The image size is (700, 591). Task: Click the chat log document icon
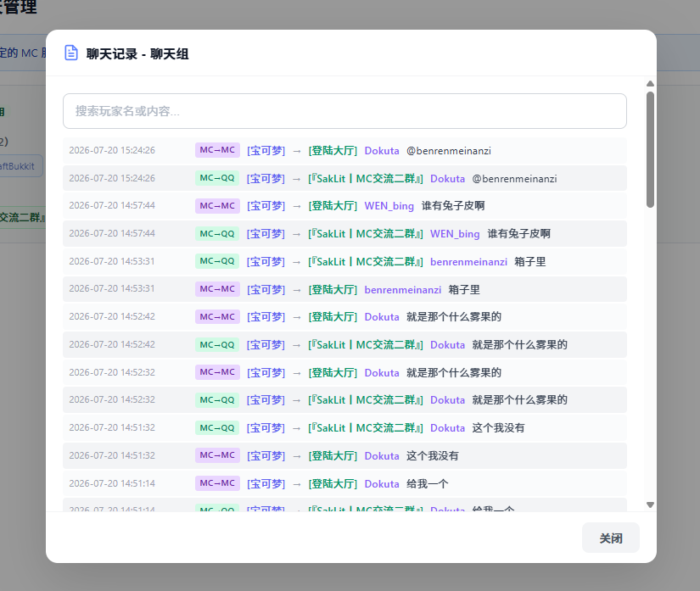tap(71, 53)
